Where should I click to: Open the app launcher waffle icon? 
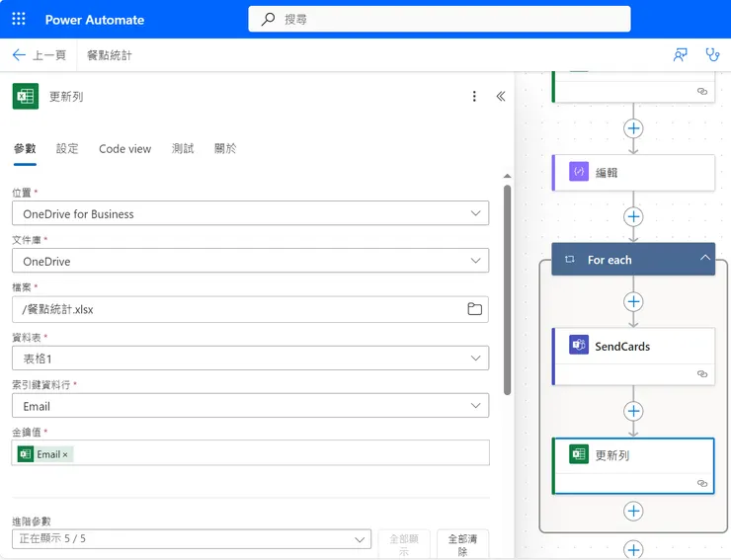pos(19,19)
